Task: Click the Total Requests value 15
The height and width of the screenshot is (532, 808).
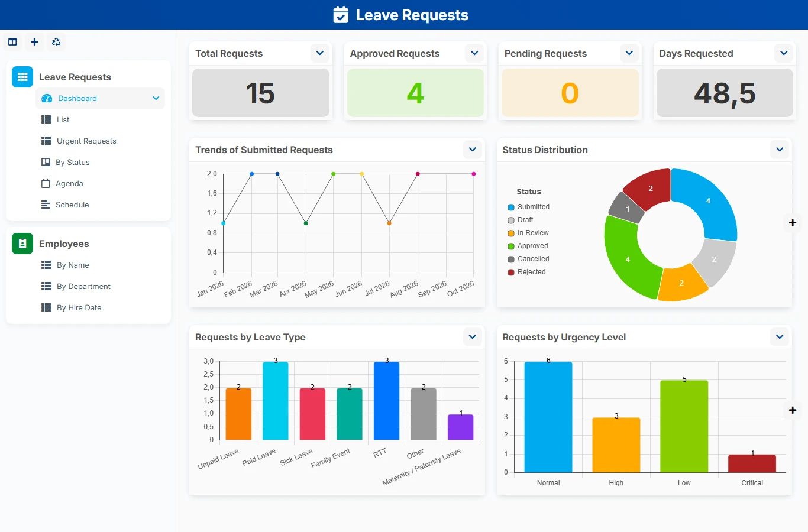Action: [x=260, y=93]
